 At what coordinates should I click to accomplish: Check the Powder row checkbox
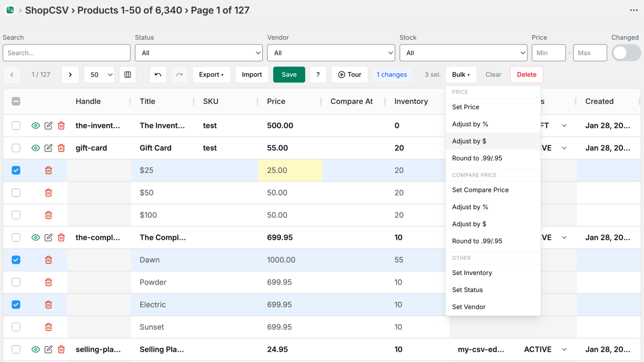(16, 282)
